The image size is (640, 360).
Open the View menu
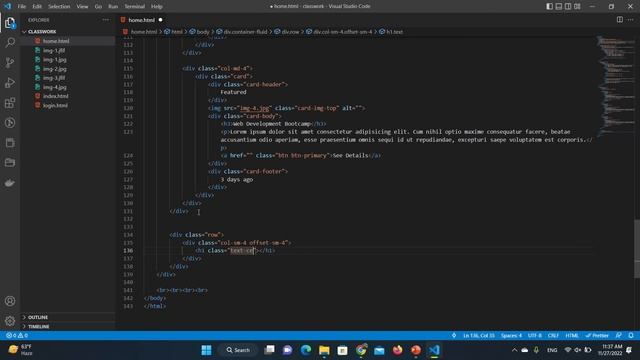click(82, 7)
